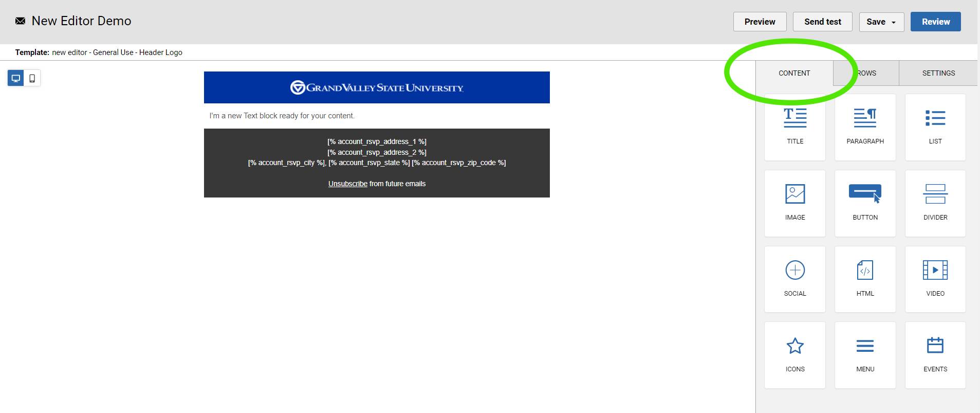Select the Title content block
980x413 pixels.
pos(794,127)
